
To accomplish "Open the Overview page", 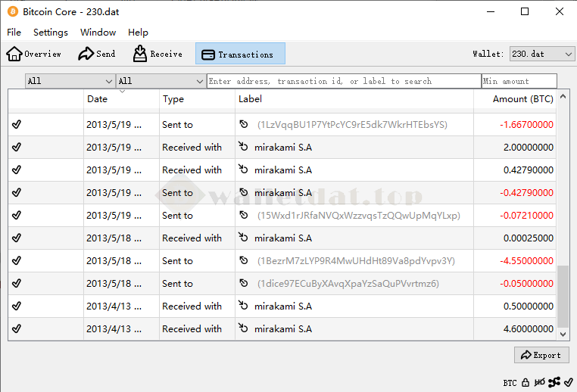I will point(34,54).
